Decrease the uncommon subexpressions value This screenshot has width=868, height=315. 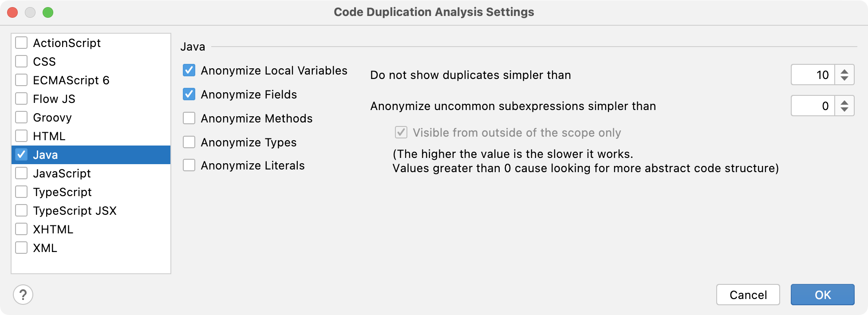click(x=844, y=110)
